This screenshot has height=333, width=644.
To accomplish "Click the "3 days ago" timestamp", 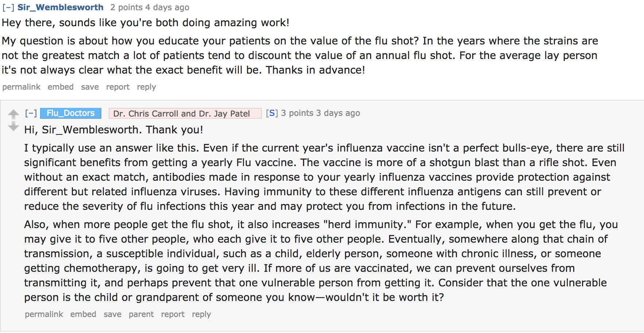I will pyautogui.click(x=338, y=113).
